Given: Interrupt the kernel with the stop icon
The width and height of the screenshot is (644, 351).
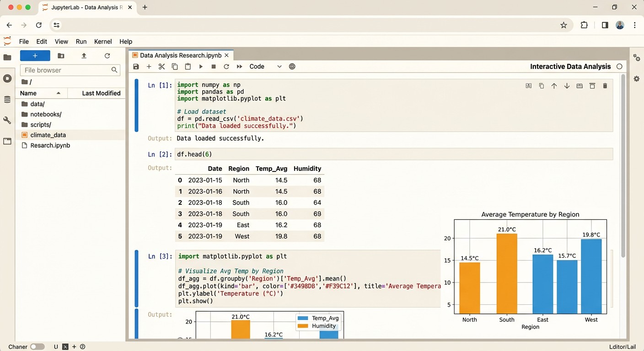Looking at the screenshot, I should (x=214, y=67).
